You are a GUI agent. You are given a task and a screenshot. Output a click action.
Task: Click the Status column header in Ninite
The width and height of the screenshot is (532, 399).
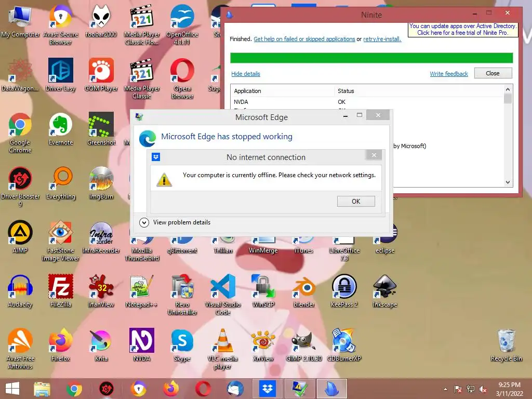point(419,91)
